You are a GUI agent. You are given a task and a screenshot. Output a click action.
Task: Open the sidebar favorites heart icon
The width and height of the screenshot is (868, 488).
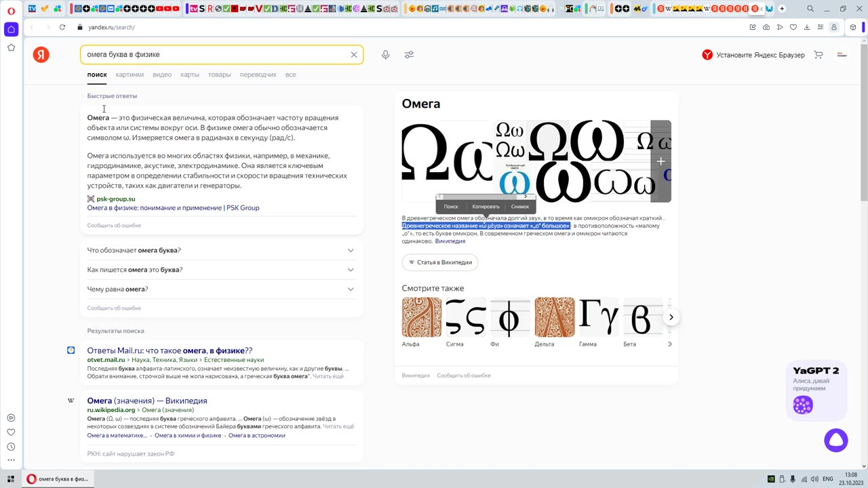[x=11, y=432]
